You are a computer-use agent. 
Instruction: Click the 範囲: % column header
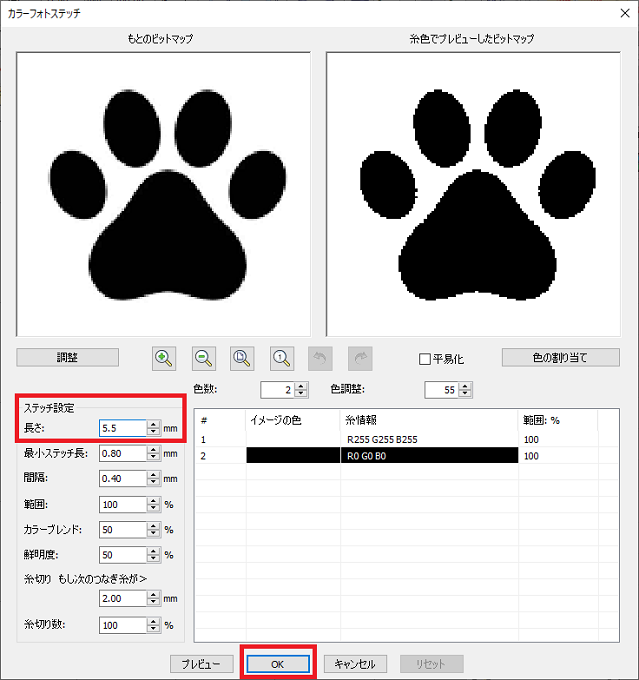[558, 420]
